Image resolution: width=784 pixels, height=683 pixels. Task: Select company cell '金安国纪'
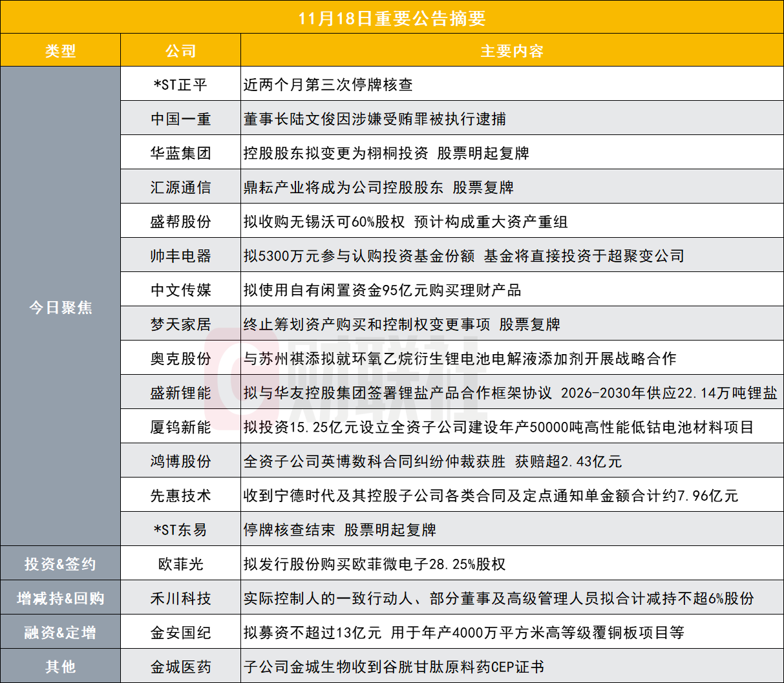180,633
